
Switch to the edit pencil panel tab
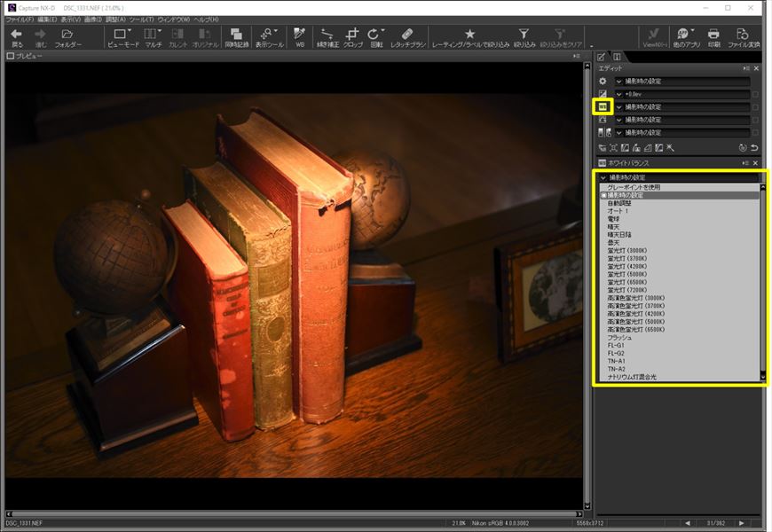tap(601, 57)
